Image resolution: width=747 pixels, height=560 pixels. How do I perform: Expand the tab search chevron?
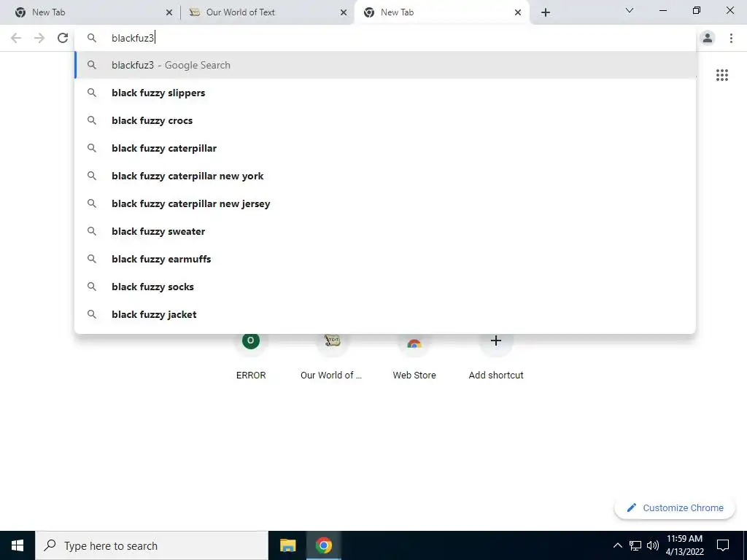coord(630,10)
